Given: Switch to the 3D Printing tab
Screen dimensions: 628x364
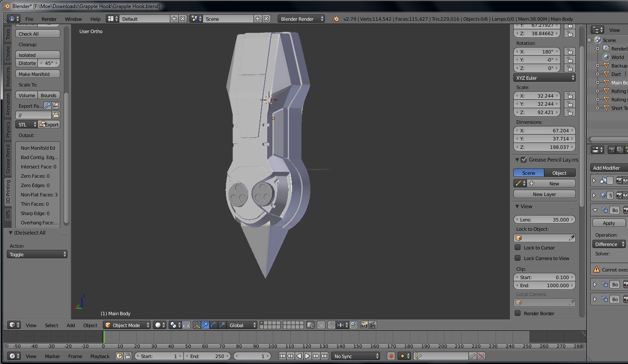Looking at the screenshot, I should [x=8, y=192].
